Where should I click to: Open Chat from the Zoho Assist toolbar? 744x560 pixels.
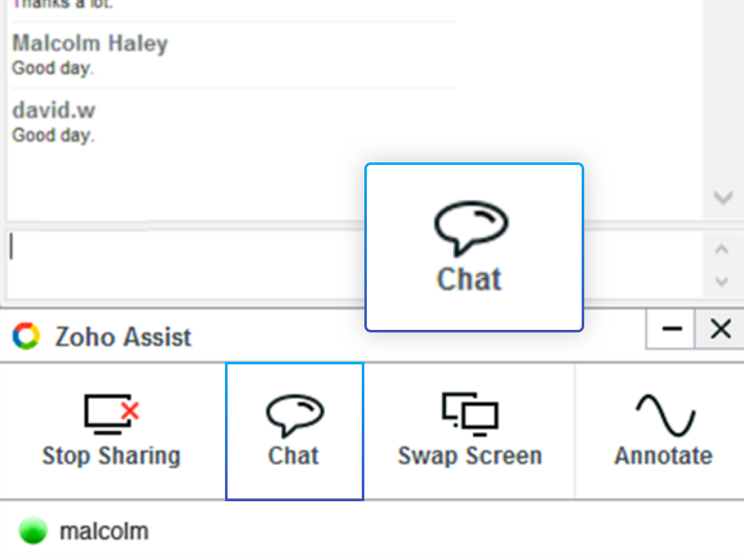(x=294, y=432)
